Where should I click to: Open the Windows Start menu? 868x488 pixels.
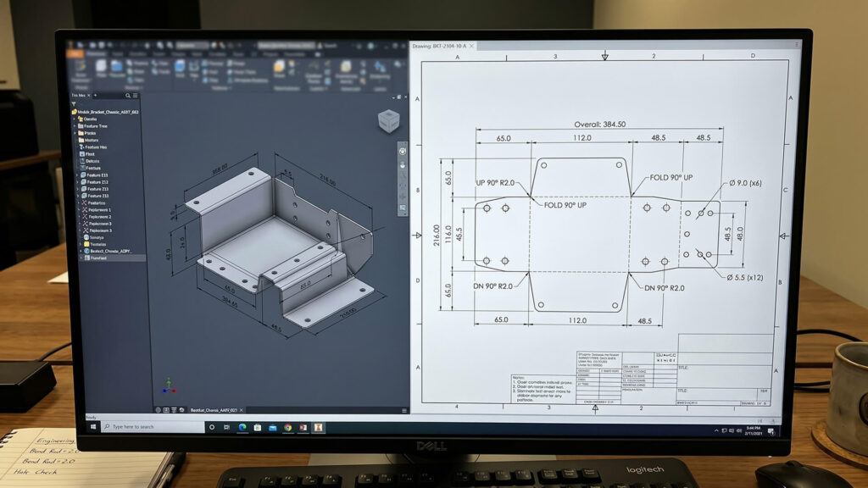click(x=93, y=427)
